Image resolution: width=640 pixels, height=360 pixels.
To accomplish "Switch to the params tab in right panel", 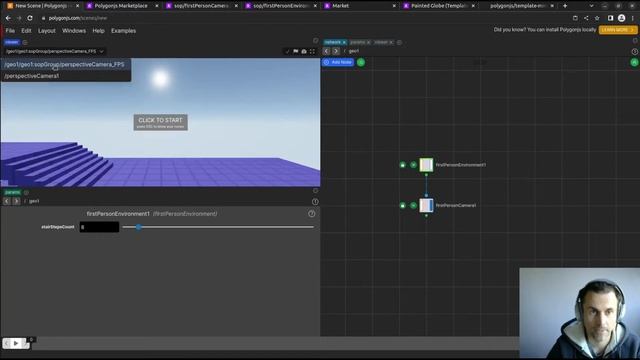I will pos(357,42).
